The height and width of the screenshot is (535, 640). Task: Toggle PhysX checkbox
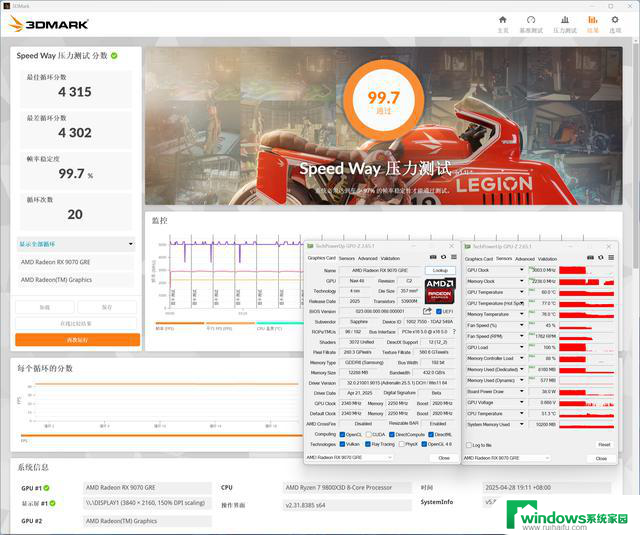point(402,444)
